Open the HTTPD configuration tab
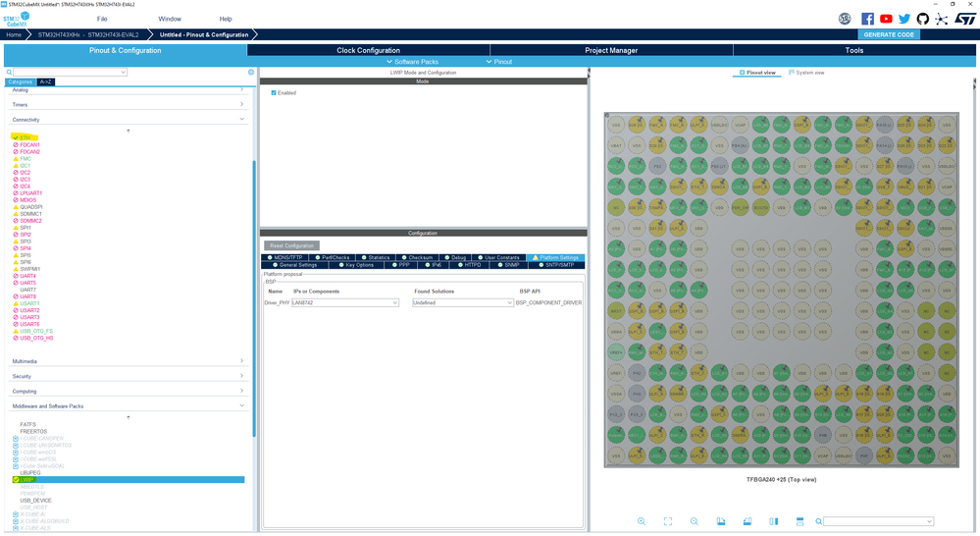This screenshot has width=980, height=536. coord(469,264)
